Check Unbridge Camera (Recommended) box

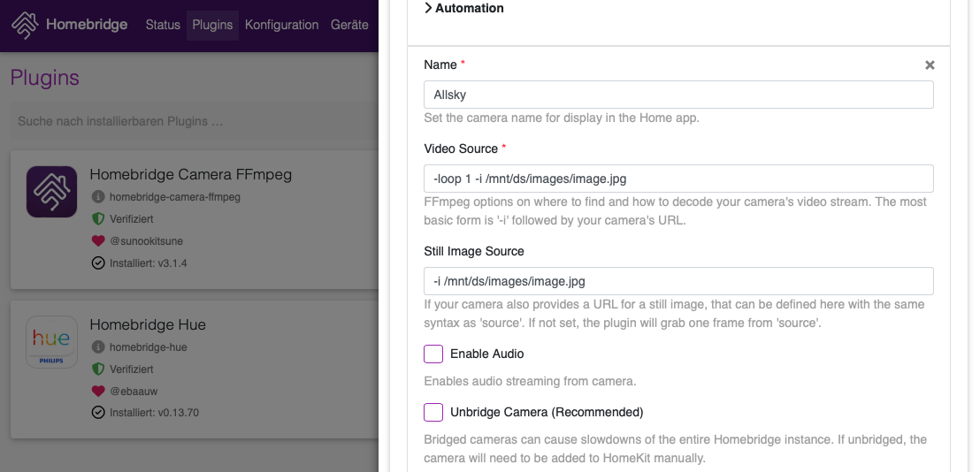point(433,412)
